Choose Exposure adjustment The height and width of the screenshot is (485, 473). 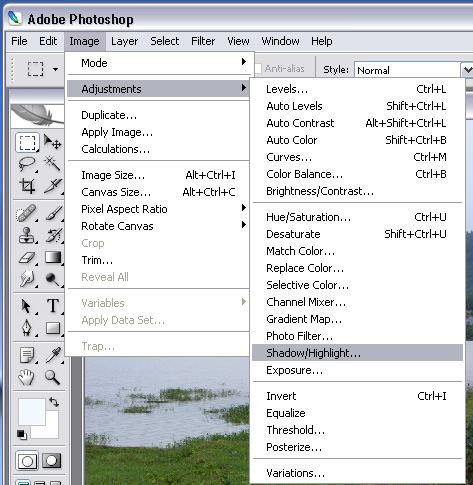[x=357, y=370]
